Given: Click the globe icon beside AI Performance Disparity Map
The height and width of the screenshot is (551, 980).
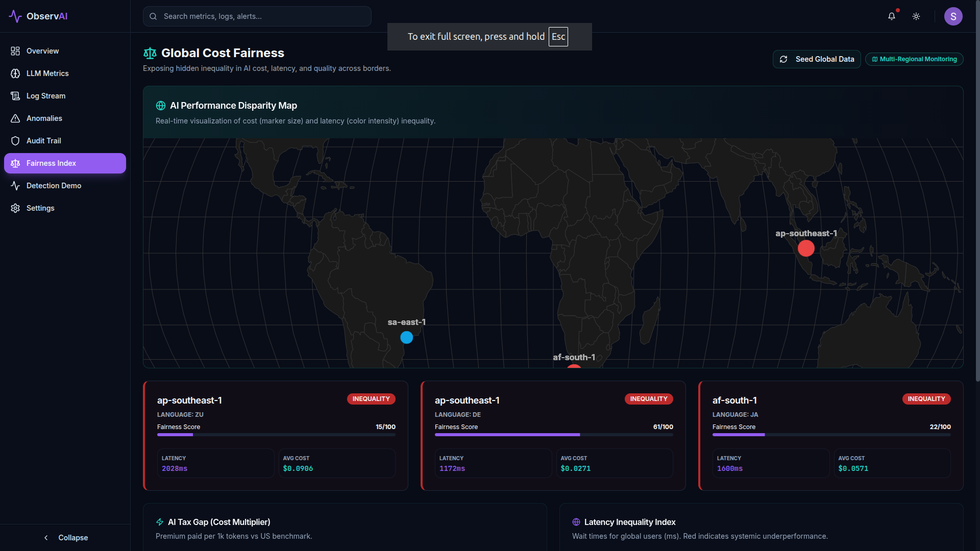Looking at the screenshot, I should point(161,106).
